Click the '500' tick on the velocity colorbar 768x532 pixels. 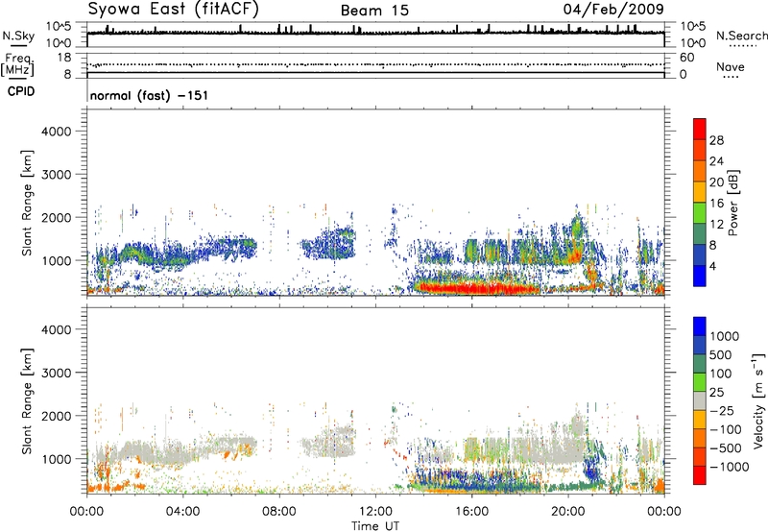pyautogui.click(x=719, y=354)
